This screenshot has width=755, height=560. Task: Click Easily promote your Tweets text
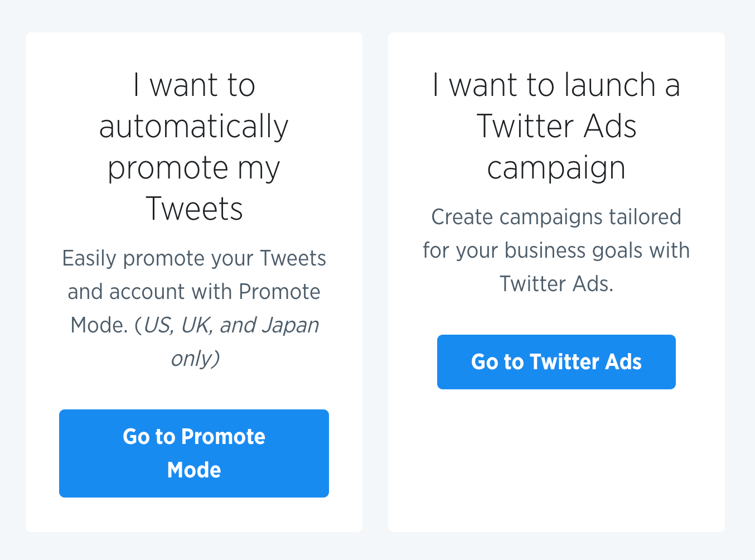click(193, 258)
